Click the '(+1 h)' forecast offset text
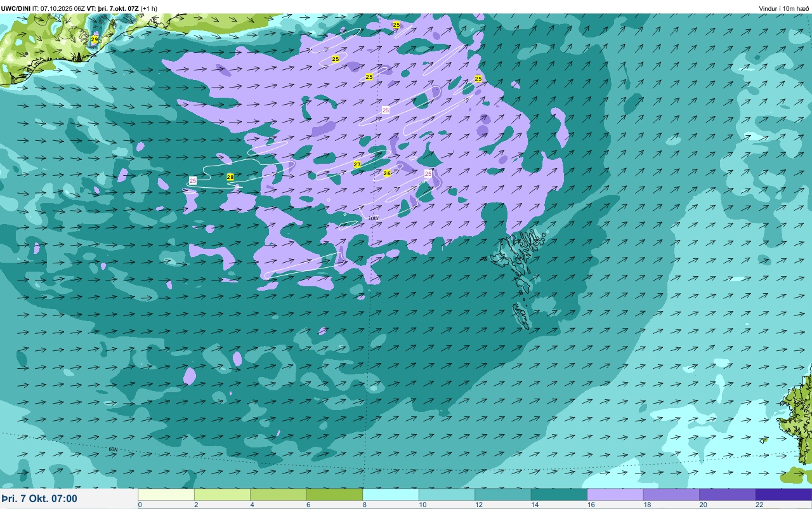Viewport: 812px width, 509px height. [x=149, y=8]
